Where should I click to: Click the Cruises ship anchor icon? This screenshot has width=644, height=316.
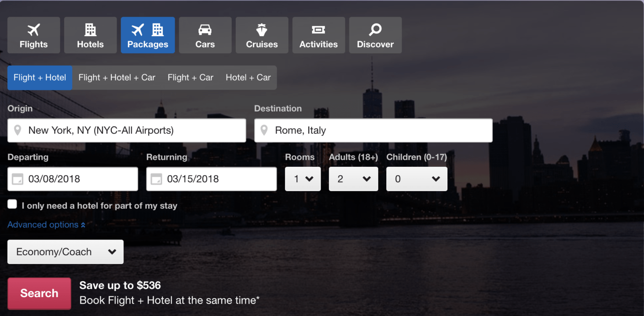tap(262, 28)
